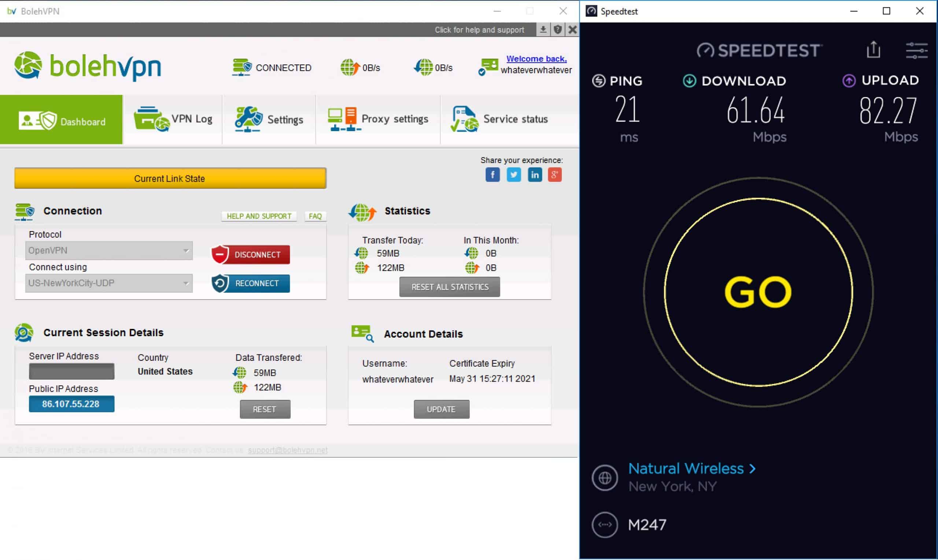Click the M247 connection icon
This screenshot has width=938, height=560.
coord(605,525)
